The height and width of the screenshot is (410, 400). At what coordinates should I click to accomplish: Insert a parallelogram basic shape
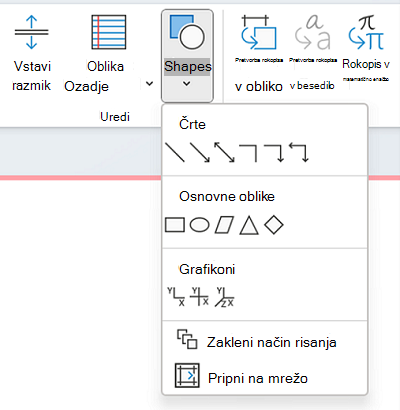click(x=224, y=225)
